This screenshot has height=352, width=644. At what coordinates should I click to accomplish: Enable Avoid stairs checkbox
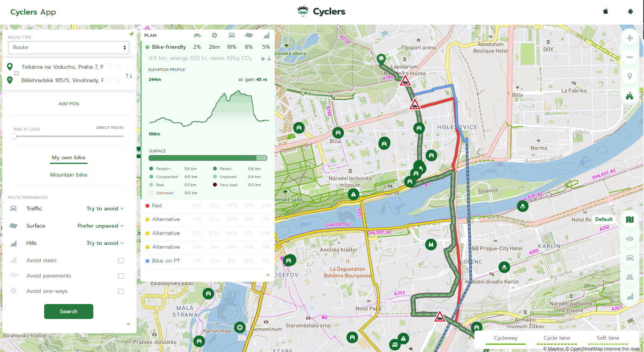pyautogui.click(x=121, y=261)
